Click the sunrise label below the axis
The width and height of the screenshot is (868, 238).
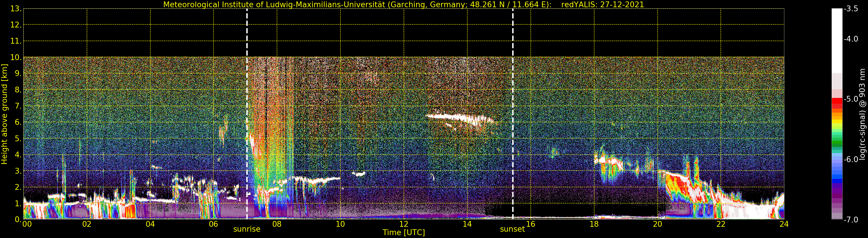(x=247, y=229)
